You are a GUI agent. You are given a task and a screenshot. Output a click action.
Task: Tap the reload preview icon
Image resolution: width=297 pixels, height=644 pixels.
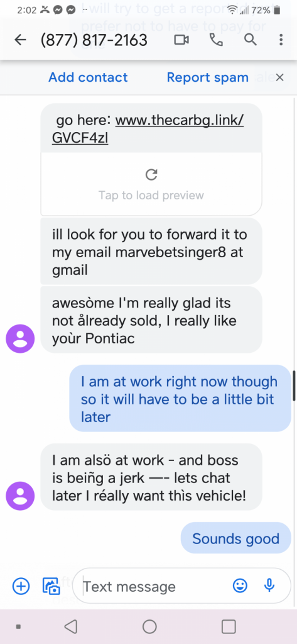(x=151, y=175)
